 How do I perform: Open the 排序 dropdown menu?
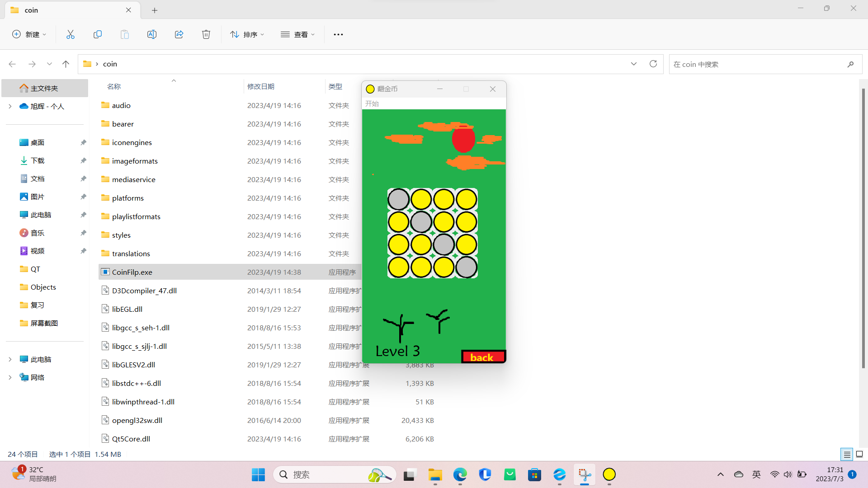[247, 34]
